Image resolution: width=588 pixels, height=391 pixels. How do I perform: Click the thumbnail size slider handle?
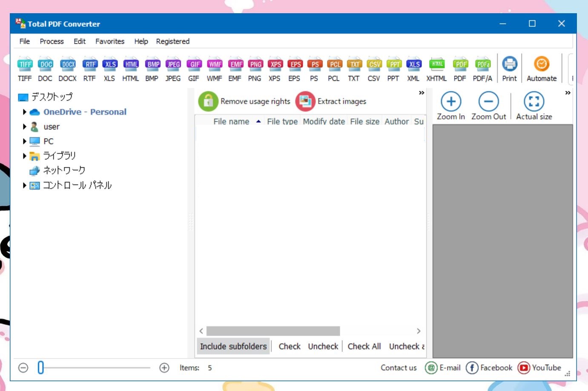point(41,368)
